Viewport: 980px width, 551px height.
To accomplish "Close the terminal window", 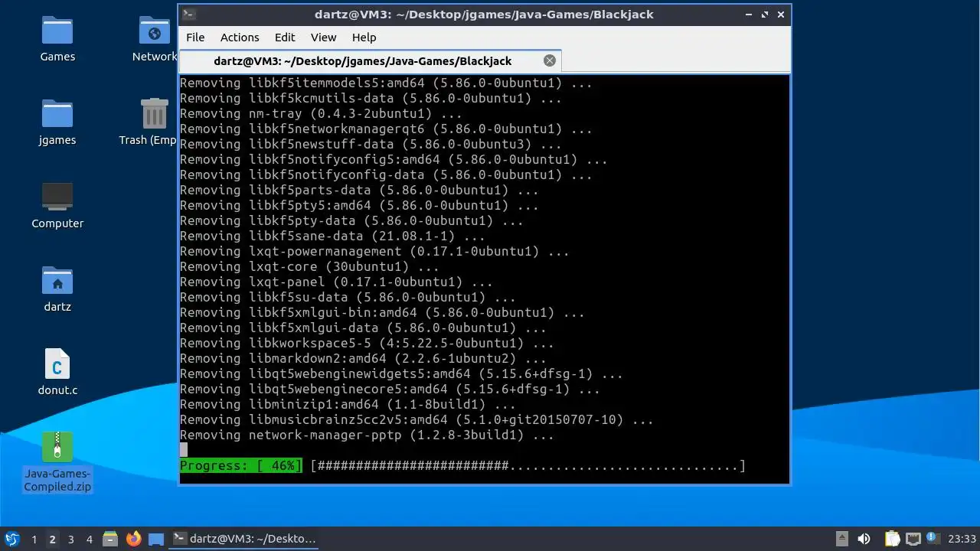I will pos(781,15).
